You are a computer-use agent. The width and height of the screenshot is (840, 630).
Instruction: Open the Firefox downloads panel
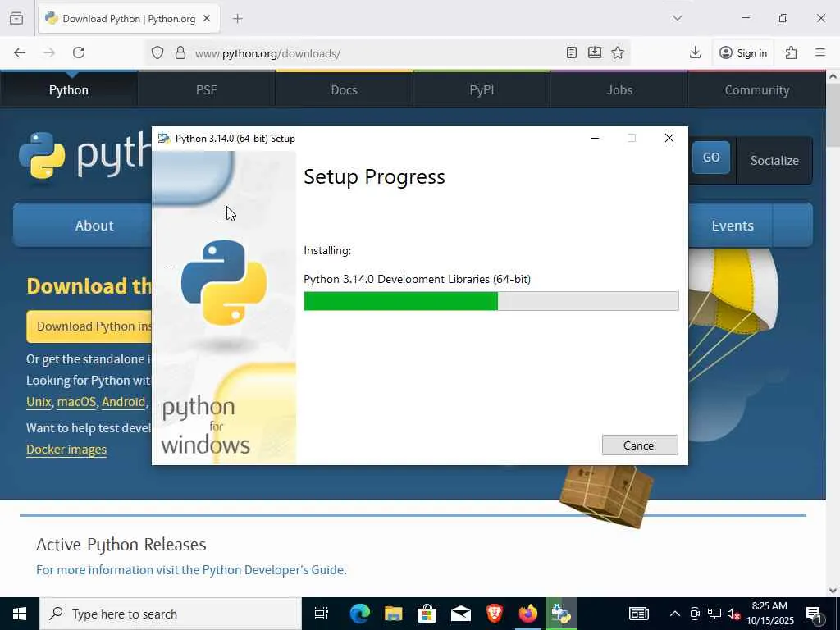coord(695,52)
